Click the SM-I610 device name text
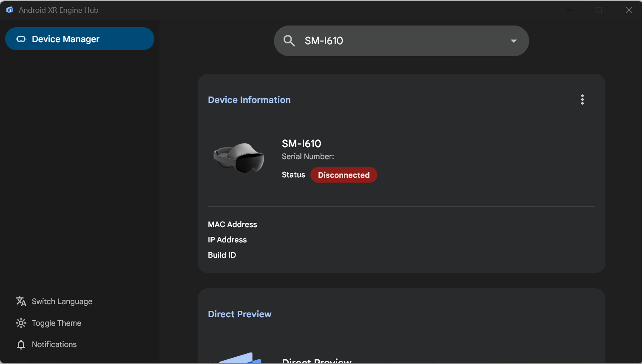 coord(301,144)
